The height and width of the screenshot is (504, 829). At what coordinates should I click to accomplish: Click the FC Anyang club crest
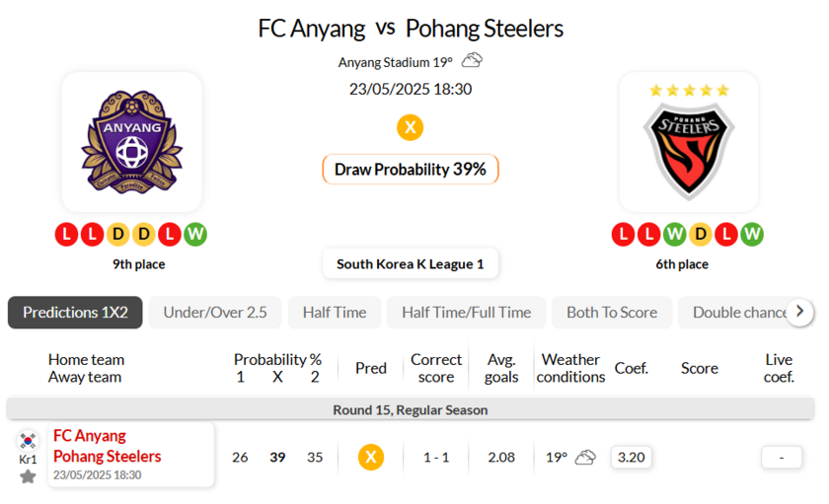(x=131, y=142)
